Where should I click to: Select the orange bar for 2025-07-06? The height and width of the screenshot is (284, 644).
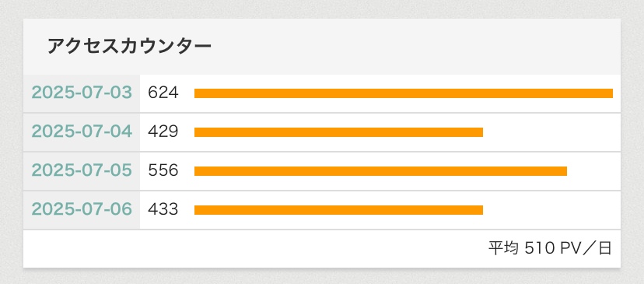click(338, 210)
